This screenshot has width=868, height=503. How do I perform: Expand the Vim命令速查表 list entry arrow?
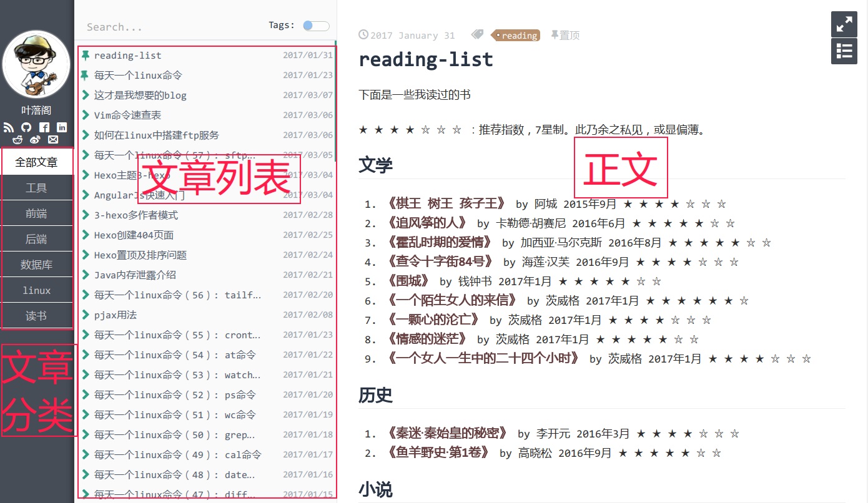(x=86, y=115)
